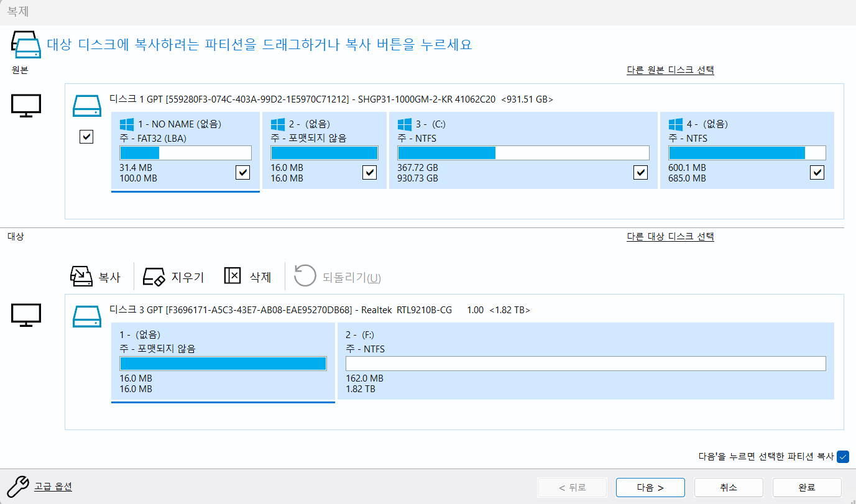Click the 복사 copy label in toolbar
Image resolution: width=856 pixels, height=504 pixels.
pos(109,277)
